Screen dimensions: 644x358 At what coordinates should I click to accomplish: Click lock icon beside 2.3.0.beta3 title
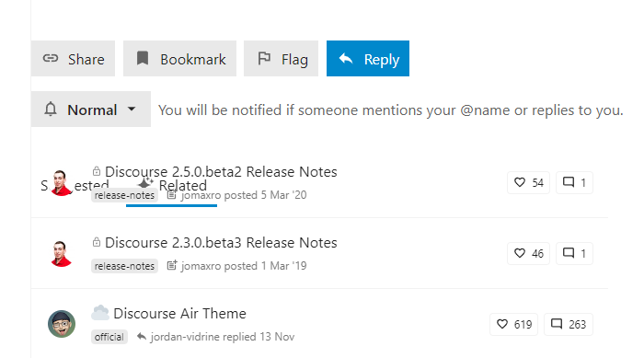pyautogui.click(x=97, y=242)
